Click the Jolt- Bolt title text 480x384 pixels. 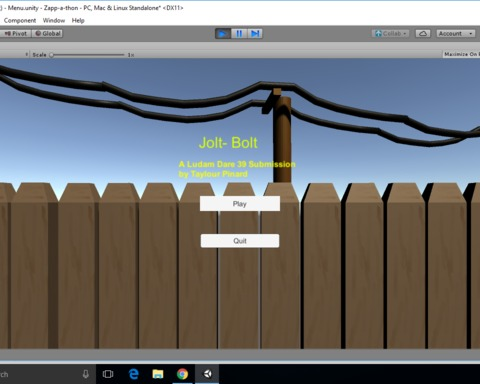coord(228,143)
